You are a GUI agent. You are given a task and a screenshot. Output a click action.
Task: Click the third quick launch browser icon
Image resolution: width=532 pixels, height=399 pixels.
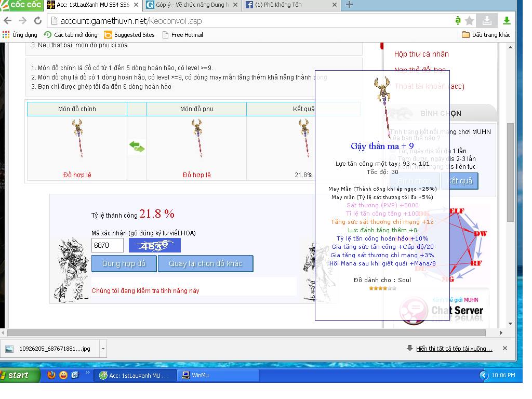(x=75, y=375)
